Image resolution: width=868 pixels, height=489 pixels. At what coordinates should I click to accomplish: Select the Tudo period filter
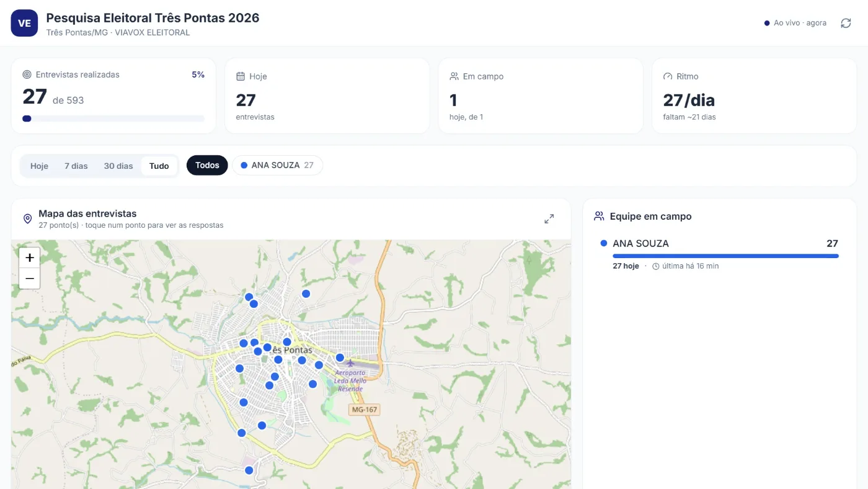[159, 166]
